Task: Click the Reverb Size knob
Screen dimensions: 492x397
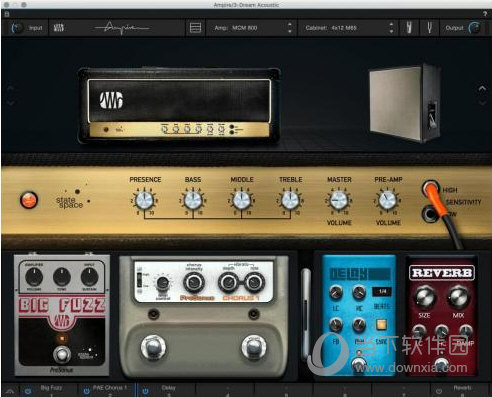Action: point(425,296)
